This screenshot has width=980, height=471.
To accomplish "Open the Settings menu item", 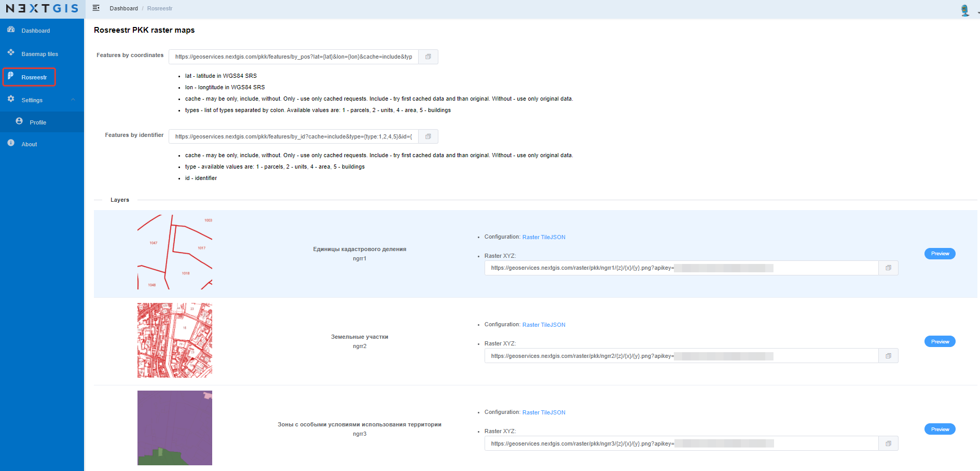I will (42, 100).
